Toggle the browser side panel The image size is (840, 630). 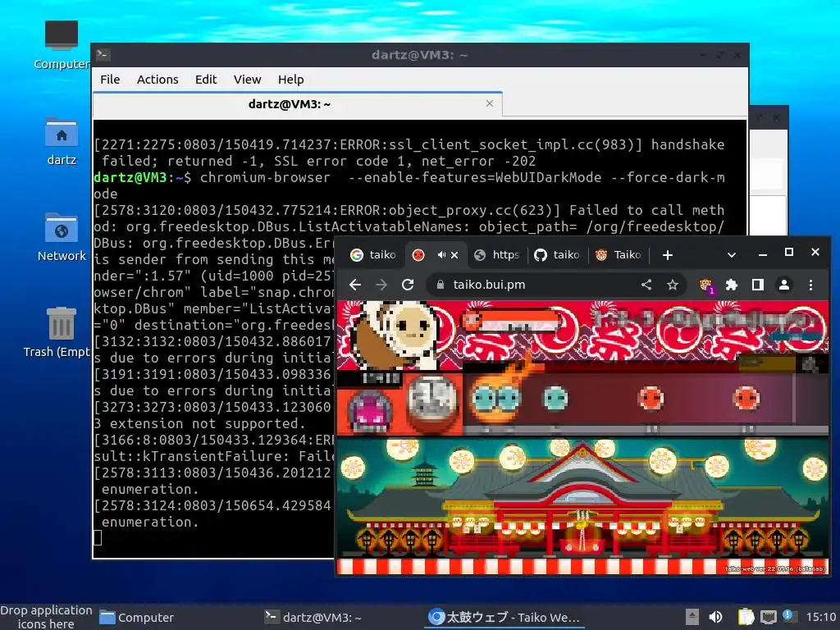tap(757, 285)
